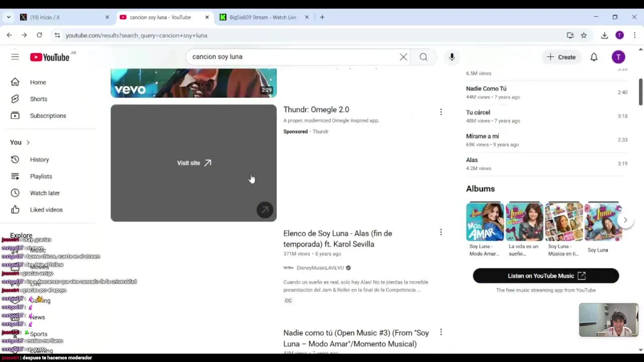Open a new browser tab
The image size is (644, 362).
coord(322,17)
